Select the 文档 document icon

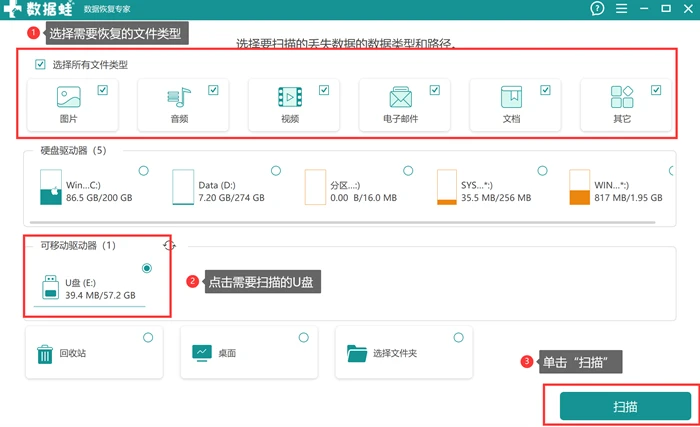511,97
